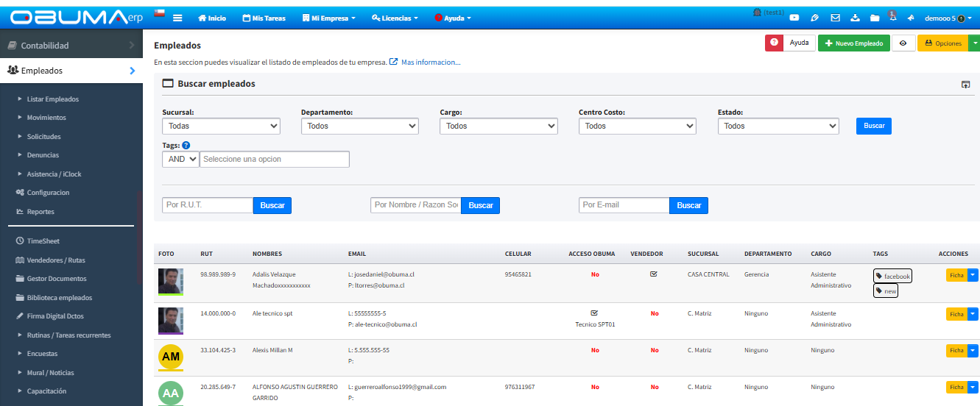Click the download tray icon in header
Image resolution: width=980 pixels, height=406 pixels.
point(855,18)
